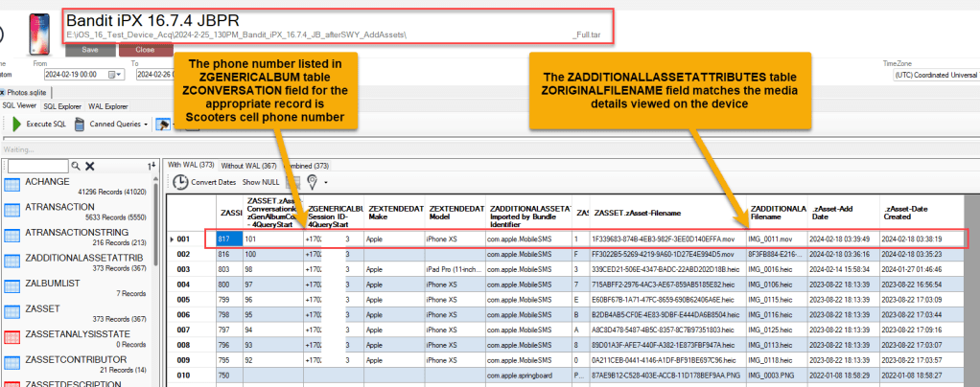Click the red Close button
The width and height of the screenshot is (980, 387).
click(x=145, y=49)
